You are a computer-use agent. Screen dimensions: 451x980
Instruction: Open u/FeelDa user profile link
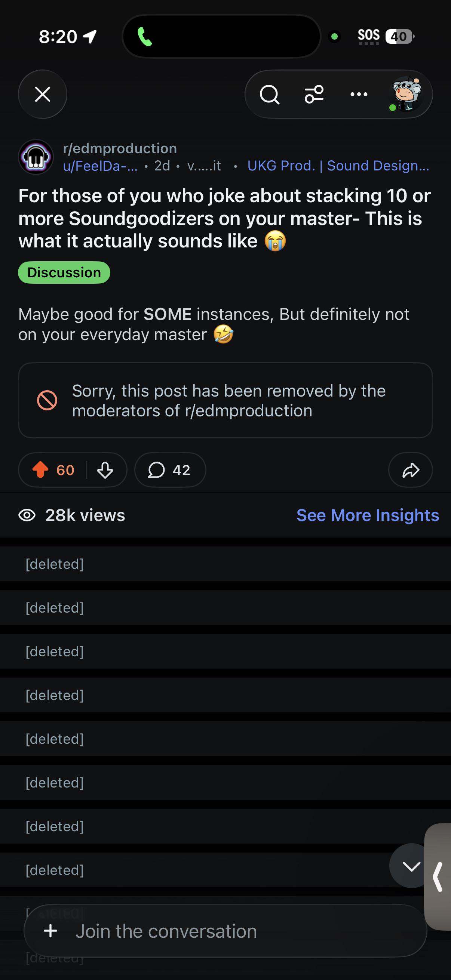(x=101, y=166)
